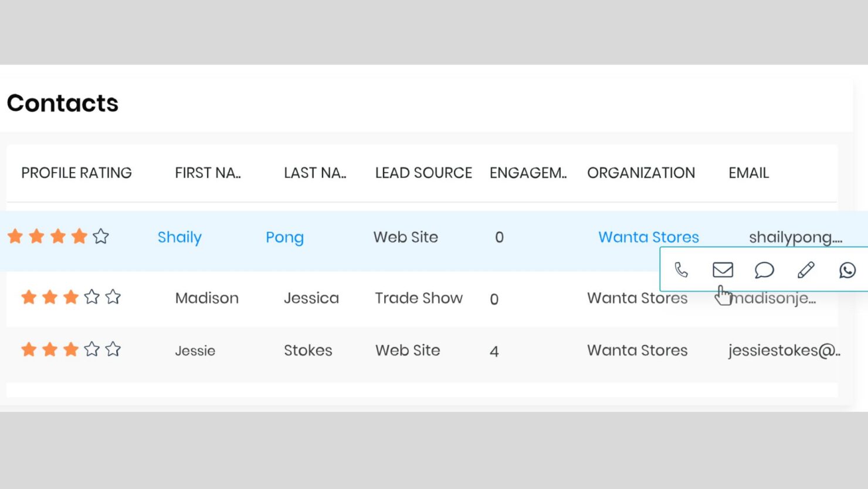Sort contacts by the Profile Rating header
Image resolution: width=868 pixels, height=489 pixels.
(76, 173)
